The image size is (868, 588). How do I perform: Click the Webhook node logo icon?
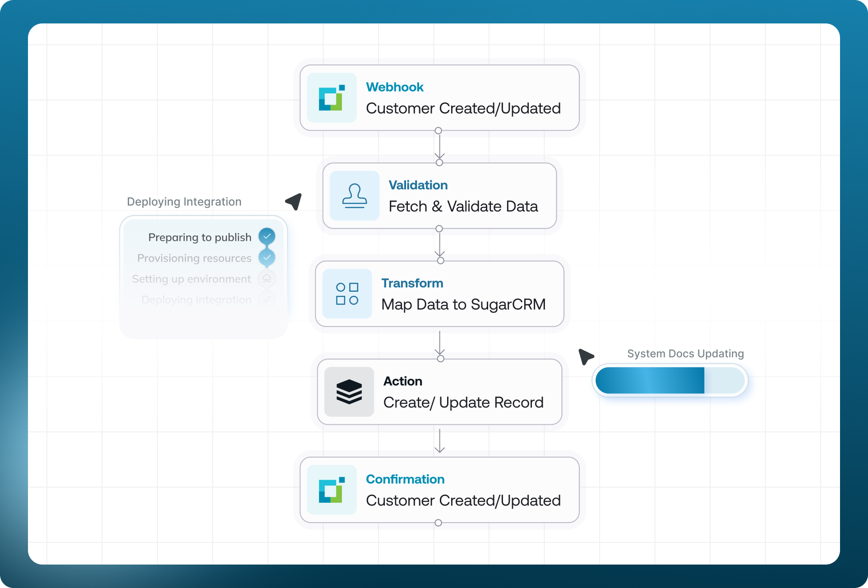tap(332, 98)
